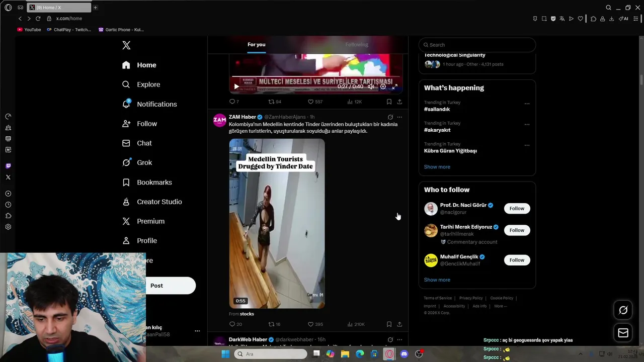Open the X panel in Opera sidebar
The height and width of the screenshot is (362, 644).
8,177
